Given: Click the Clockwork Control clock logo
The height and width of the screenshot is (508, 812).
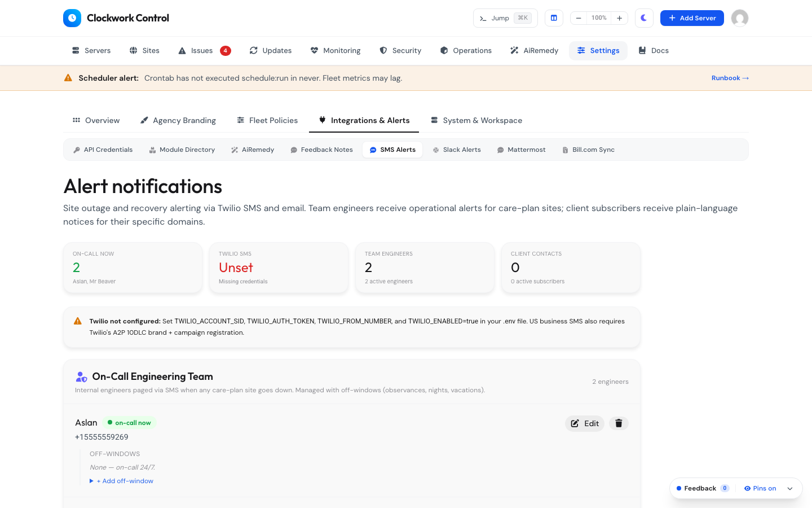Looking at the screenshot, I should [72, 18].
